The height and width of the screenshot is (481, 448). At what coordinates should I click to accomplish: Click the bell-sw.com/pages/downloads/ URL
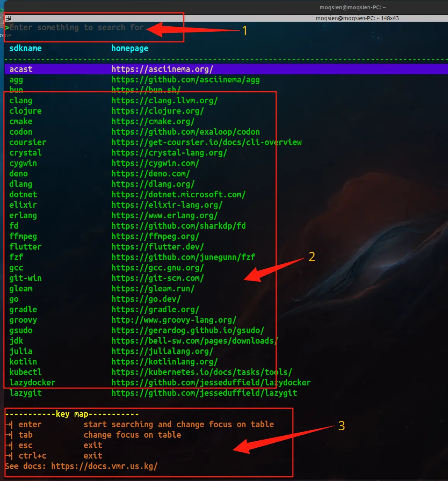point(195,341)
